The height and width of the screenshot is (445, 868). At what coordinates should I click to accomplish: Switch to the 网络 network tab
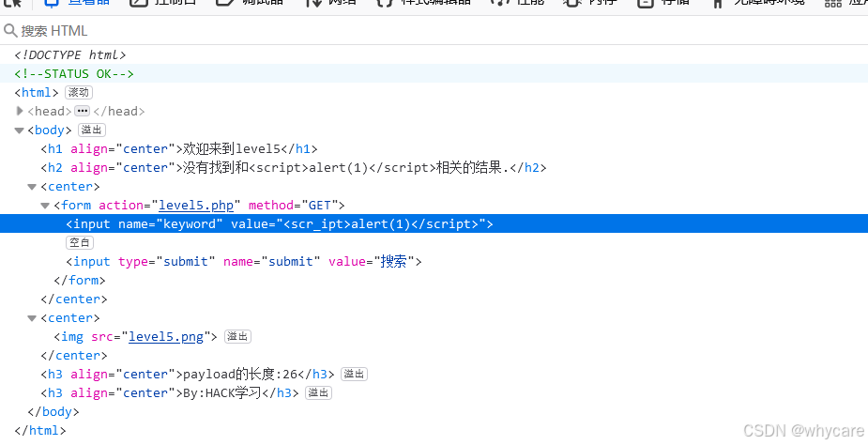330,2
